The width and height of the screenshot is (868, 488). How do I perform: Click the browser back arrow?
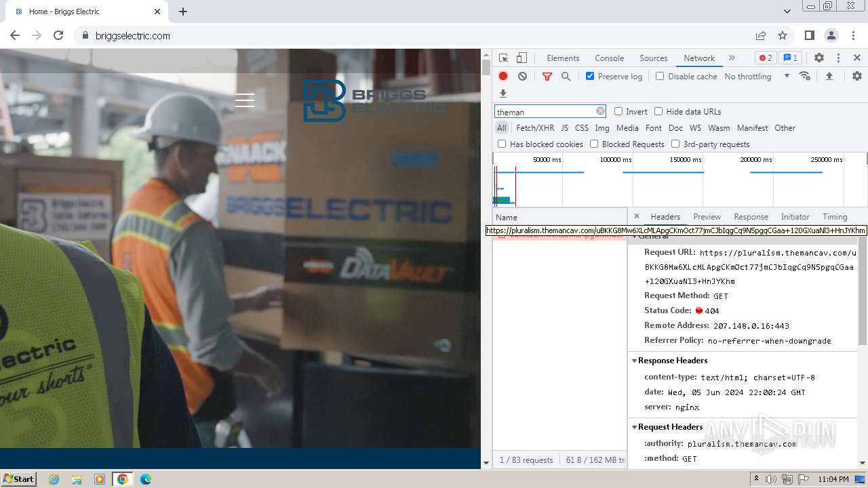click(15, 35)
